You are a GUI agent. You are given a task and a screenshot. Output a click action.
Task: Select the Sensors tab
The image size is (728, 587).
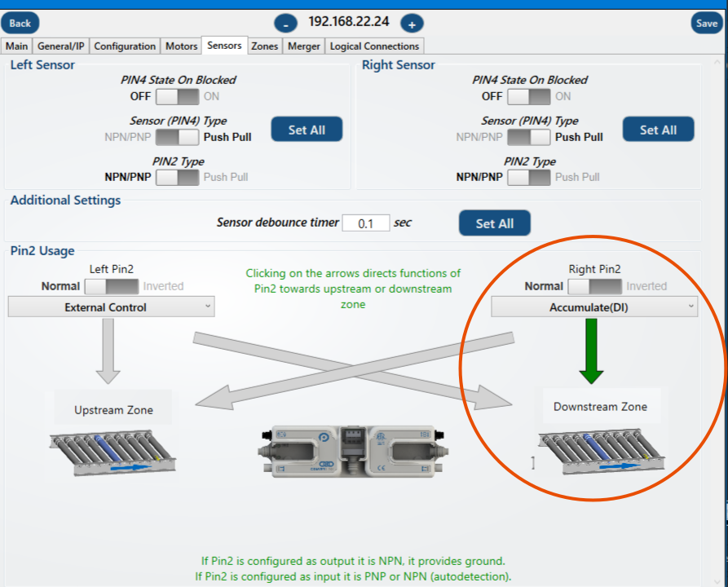point(224,46)
